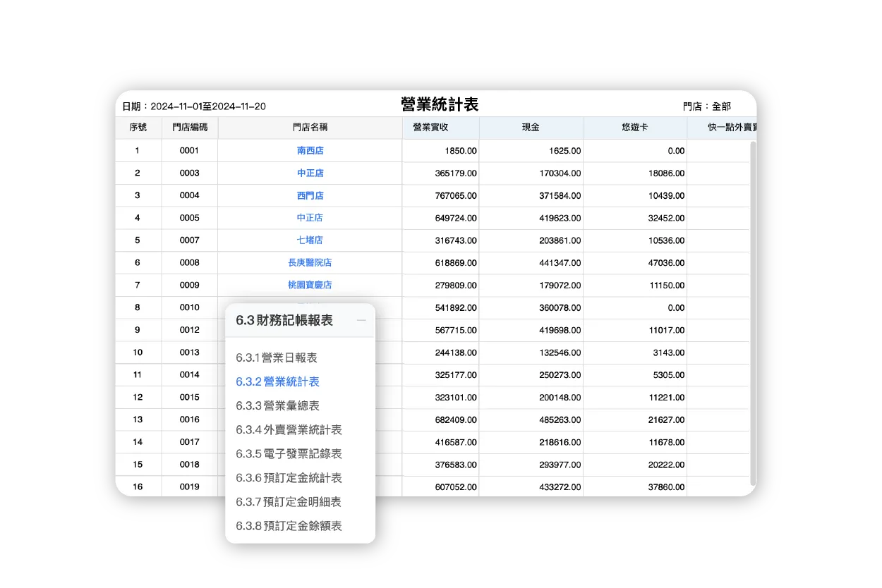Open 6.3.5 電子發票記錄表
The image size is (882, 588).
pyautogui.click(x=289, y=453)
